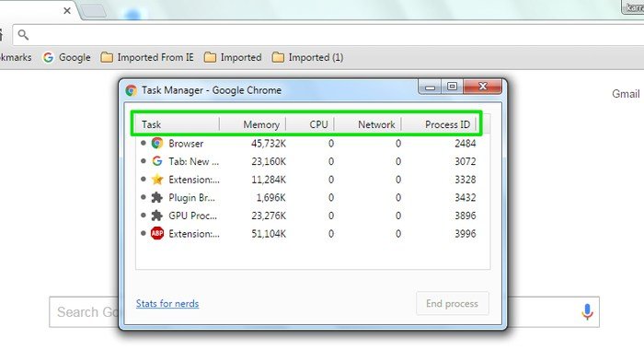Click the Extension label in the 3328 row
644x362 pixels.
pyautogui.click(x=194, y=180)
